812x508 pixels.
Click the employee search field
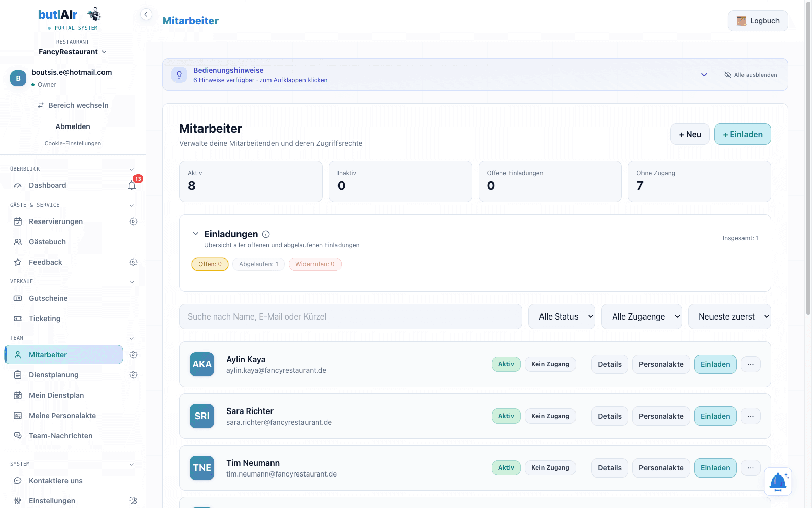351,316
